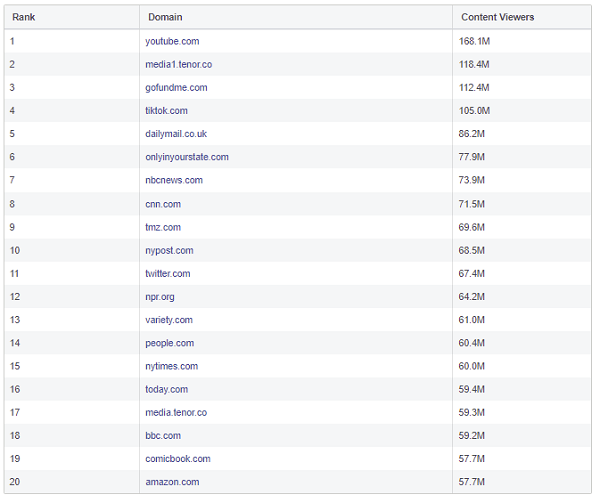
Task: Open the amazon.com link
Action: coord(172,482)
